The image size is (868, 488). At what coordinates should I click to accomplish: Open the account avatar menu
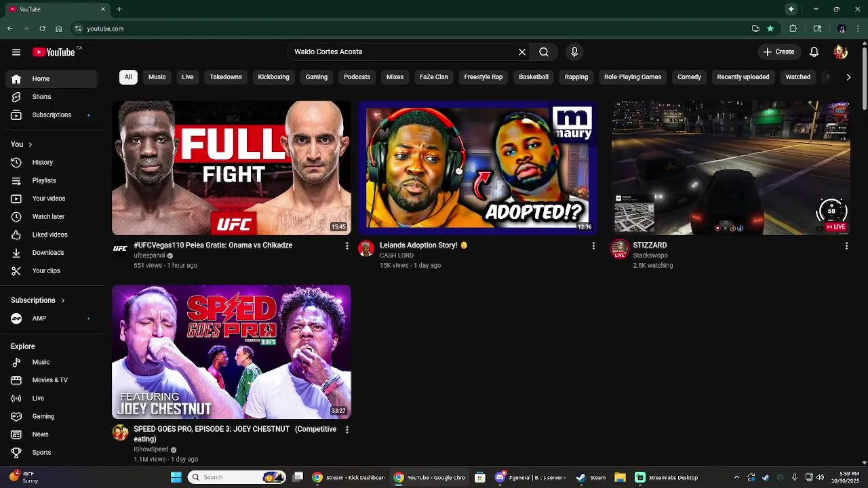[841, 52]
